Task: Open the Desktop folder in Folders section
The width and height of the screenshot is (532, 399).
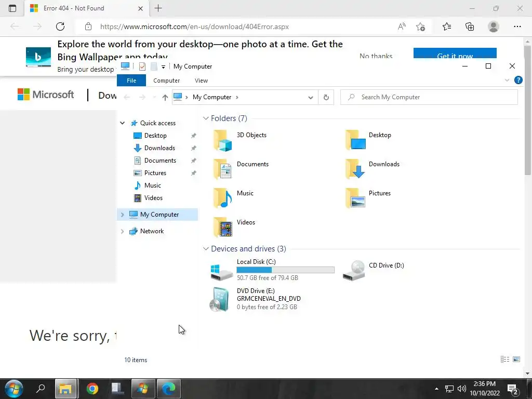Action: pyautogui.click(x=368, y=140)
